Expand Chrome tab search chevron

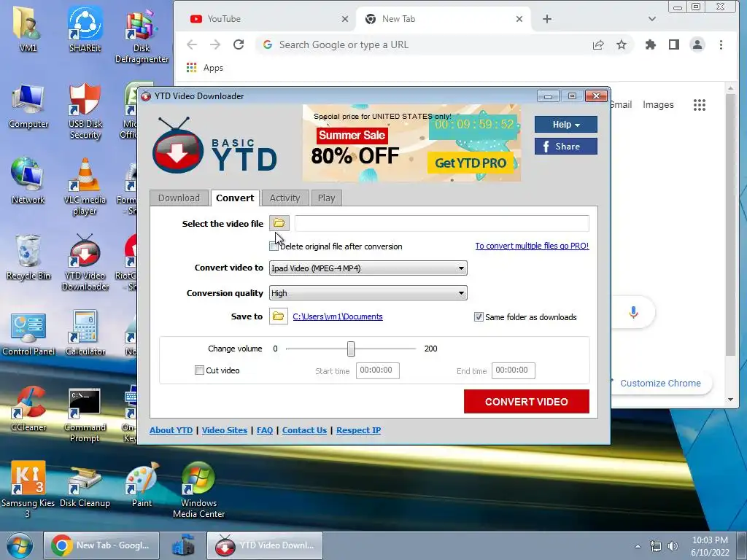(x=651, y=19)
